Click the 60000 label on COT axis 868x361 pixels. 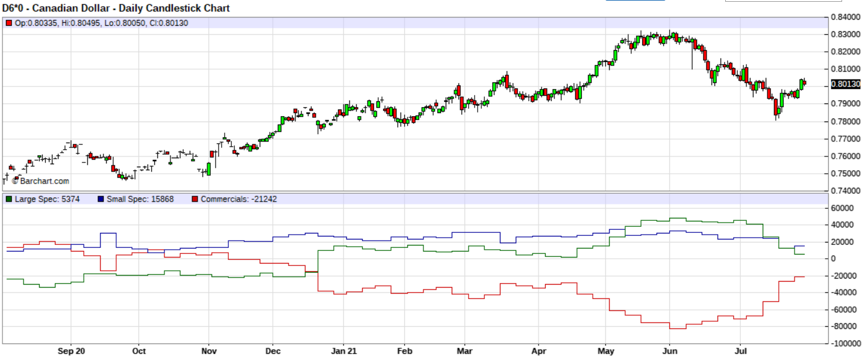coord(843,208)
